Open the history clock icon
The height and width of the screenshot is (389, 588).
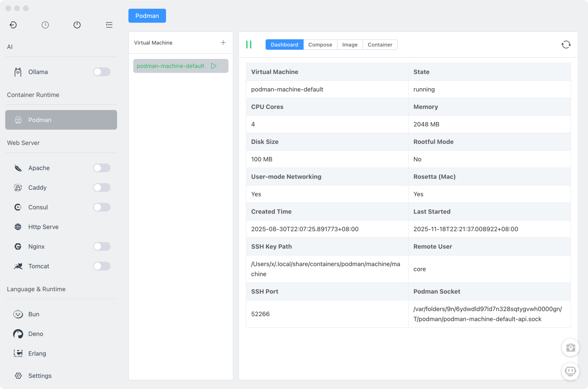pyautogui.click(x=45, y=25)
